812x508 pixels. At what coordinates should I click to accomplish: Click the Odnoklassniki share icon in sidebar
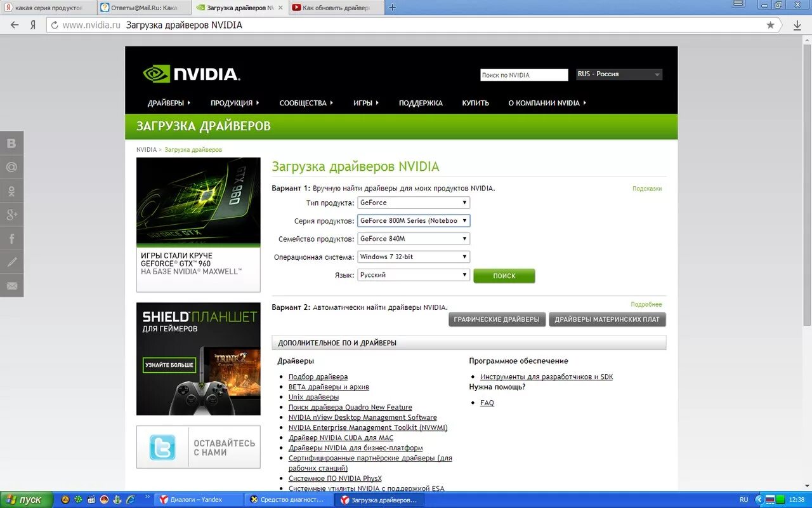pyautogui.click(x=11, y=191)
